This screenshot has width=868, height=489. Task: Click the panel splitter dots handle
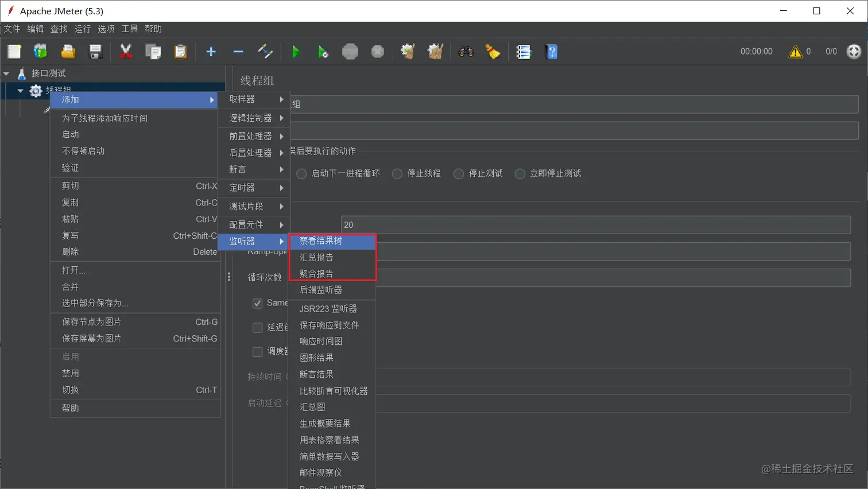click(x=229, y=277)
